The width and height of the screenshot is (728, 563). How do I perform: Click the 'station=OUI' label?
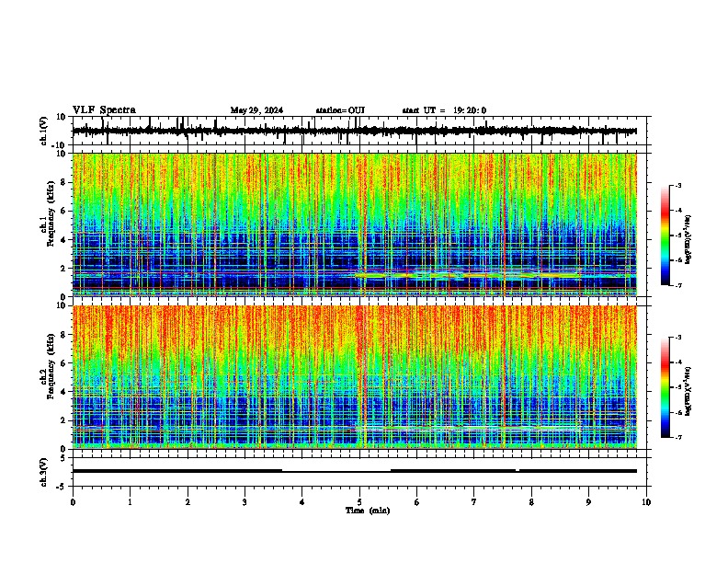coord(340,110)
